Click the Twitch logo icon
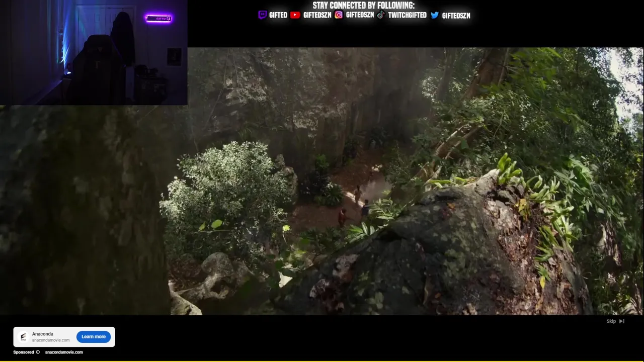Viewport: 644px width, 362px height. tap(262, 15)
